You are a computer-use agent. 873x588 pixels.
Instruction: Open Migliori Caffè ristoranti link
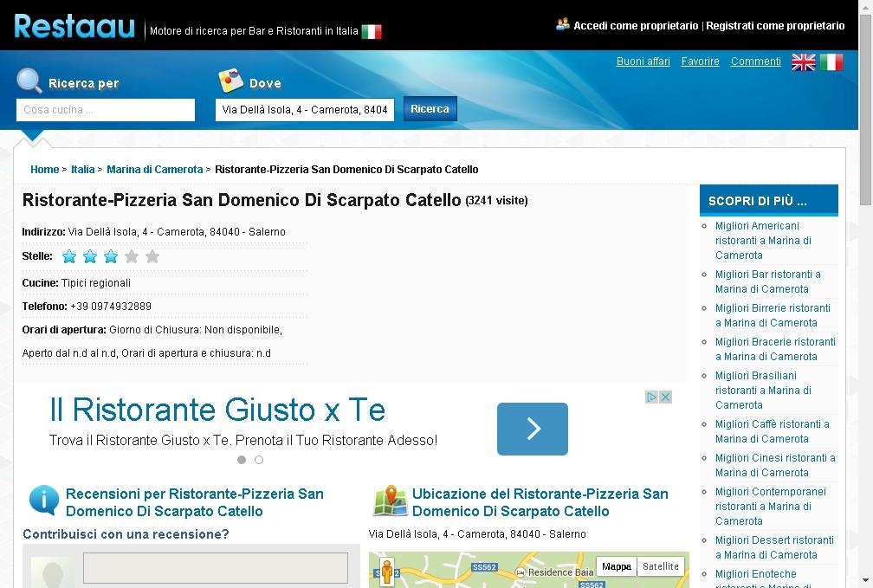click(x=773, y=431)
